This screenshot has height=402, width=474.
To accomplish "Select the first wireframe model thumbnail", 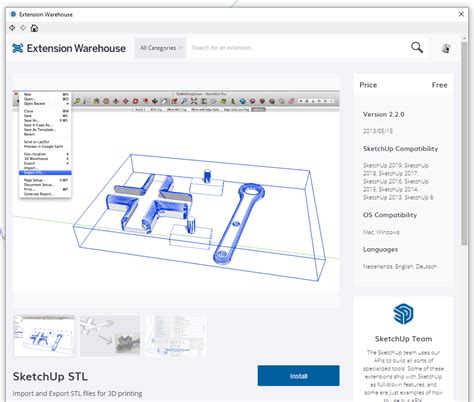I will [44, 336].
